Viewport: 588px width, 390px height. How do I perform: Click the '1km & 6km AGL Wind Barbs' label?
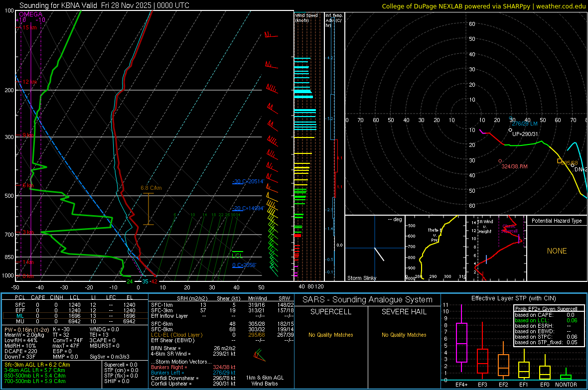click(x=265, y=381)
